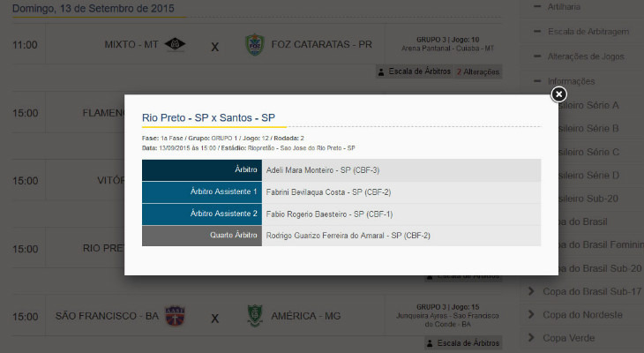Click the referee icon in the São Francisco match row
This screenshot has height=353, width=644.
point(381,342)
